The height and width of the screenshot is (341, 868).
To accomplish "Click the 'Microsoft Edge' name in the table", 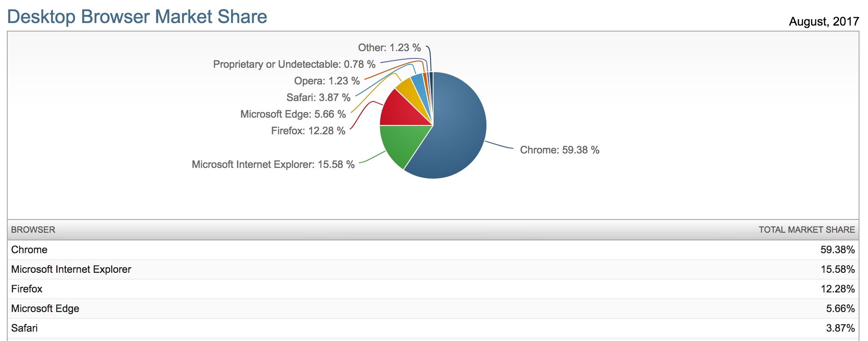I will (45, 309).
